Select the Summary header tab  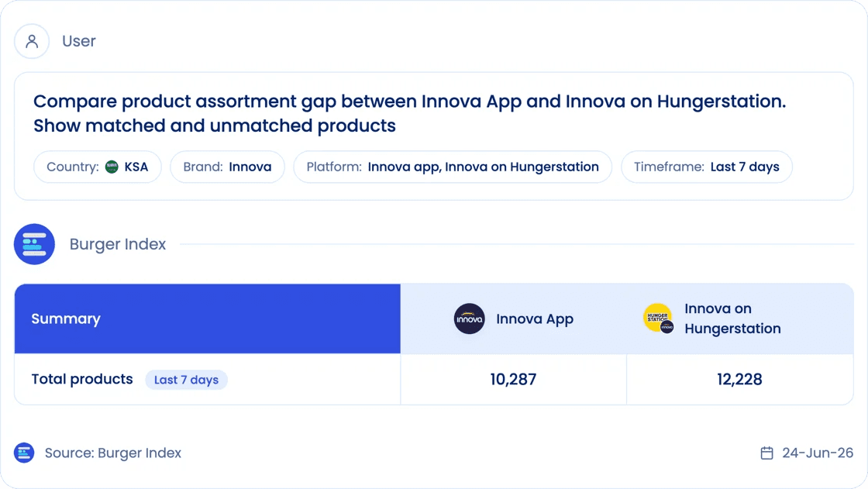pos(208,319)
